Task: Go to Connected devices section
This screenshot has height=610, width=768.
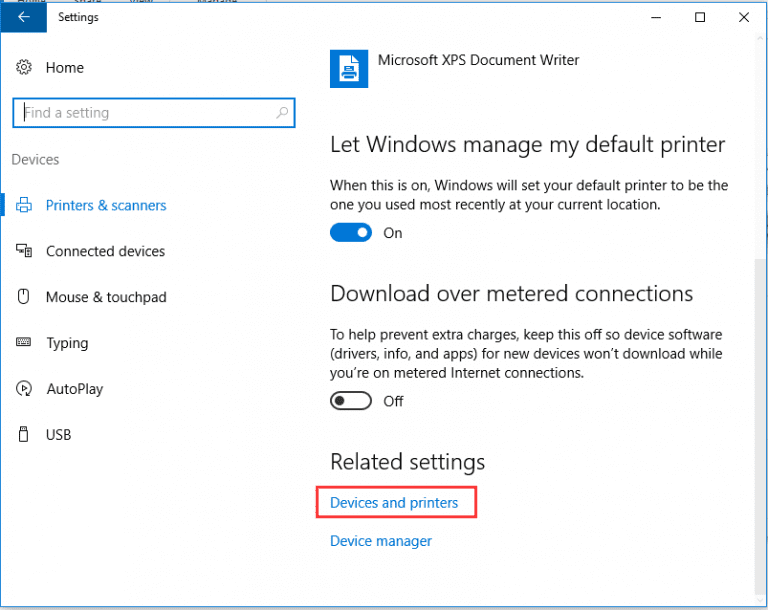Action: [x=105, y=251]
